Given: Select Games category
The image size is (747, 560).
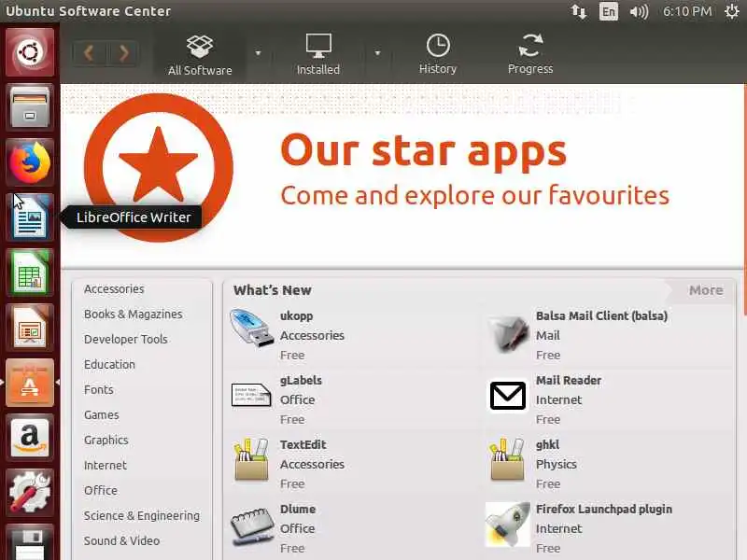Looking at the screenshot, I should 101,415.
